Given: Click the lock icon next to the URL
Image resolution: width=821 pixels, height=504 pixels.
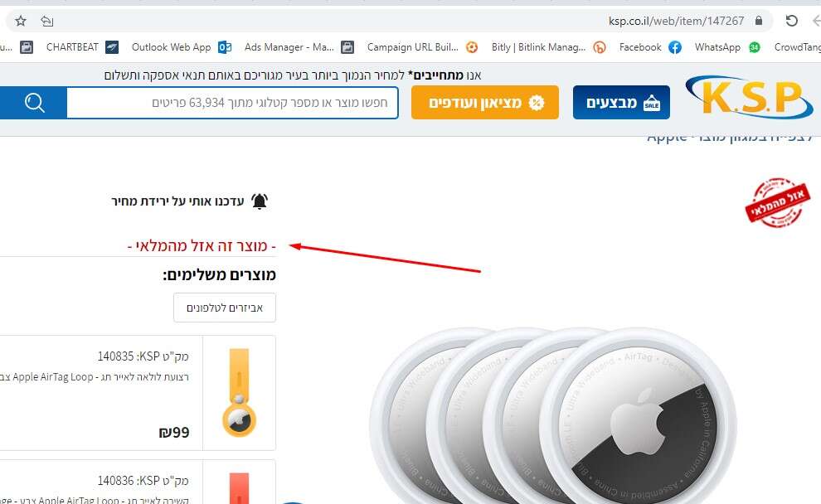Looking at the screenshot, I should point(758,21).
